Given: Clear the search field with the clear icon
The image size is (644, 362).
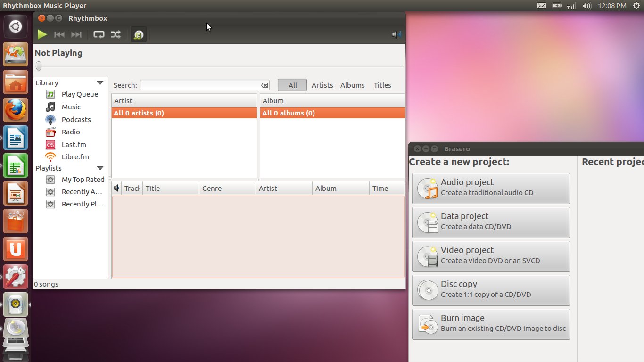Looking at the screenshot, I should tap(264, 85).
